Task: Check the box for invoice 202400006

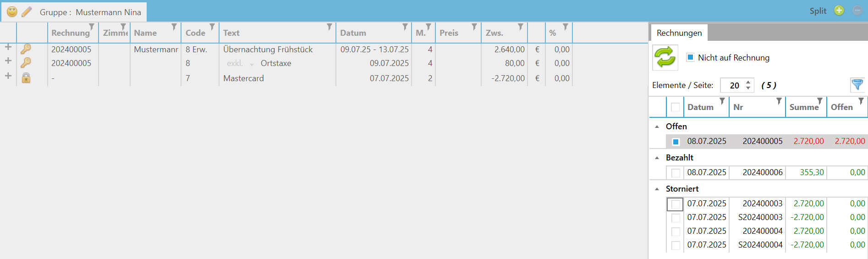Action: pyautogui.click(x=676, y=173)
